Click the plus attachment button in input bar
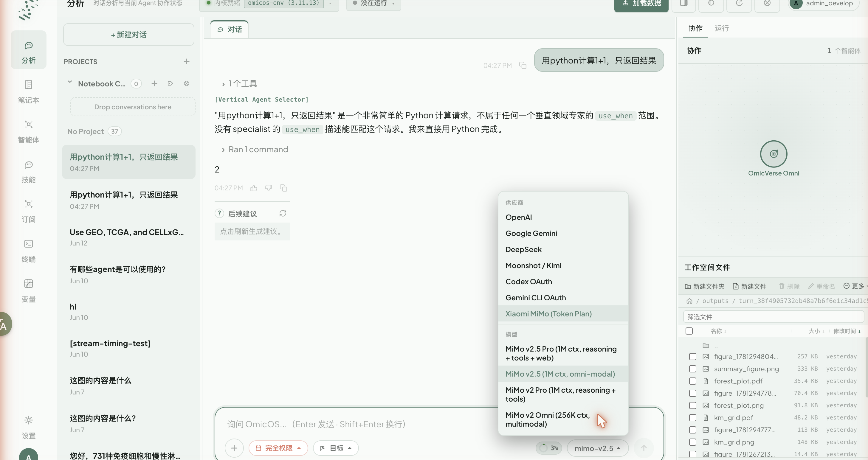 (x=234, y=448)
